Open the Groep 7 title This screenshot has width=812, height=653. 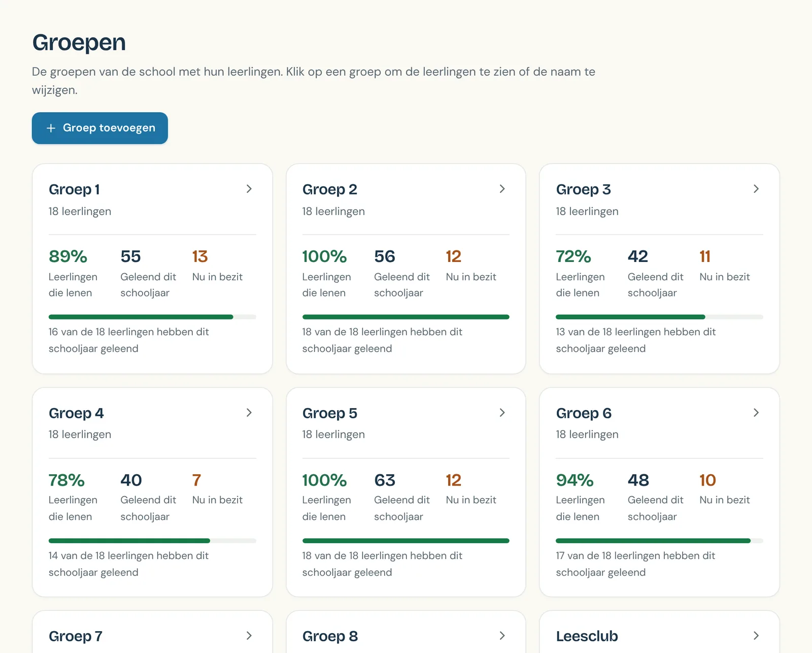76,636
